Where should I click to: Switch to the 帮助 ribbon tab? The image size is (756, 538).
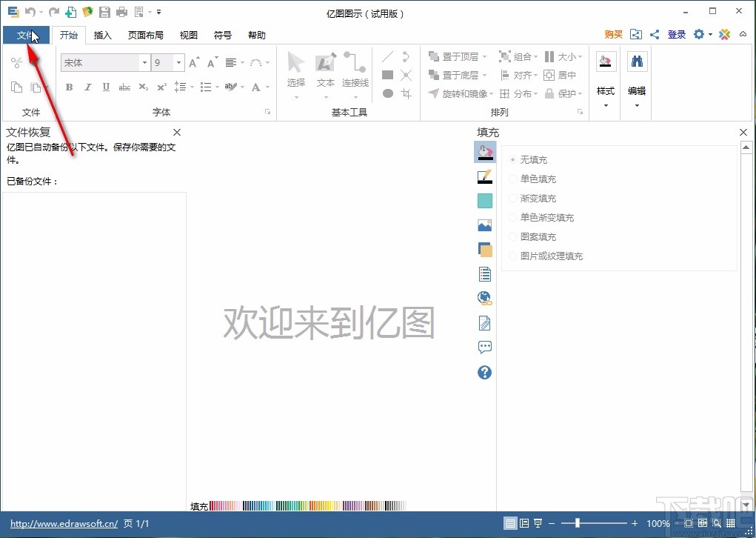click(x=257, y=36)
